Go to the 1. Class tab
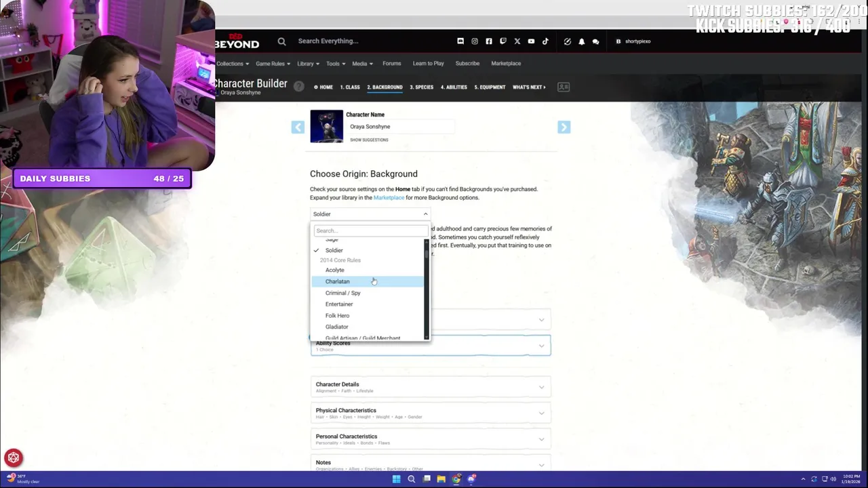868x488 pixels. click(x=350, y=87)
